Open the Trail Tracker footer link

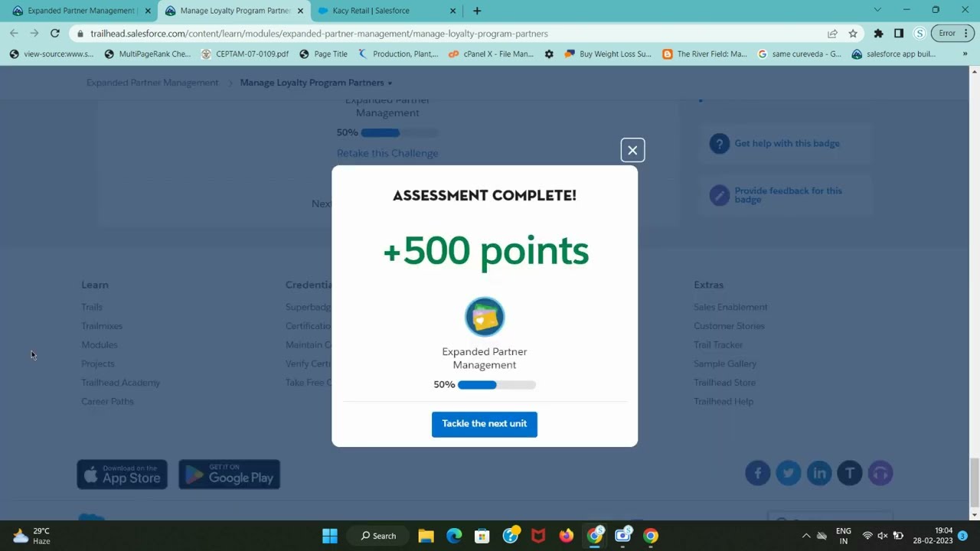(718, 345)
